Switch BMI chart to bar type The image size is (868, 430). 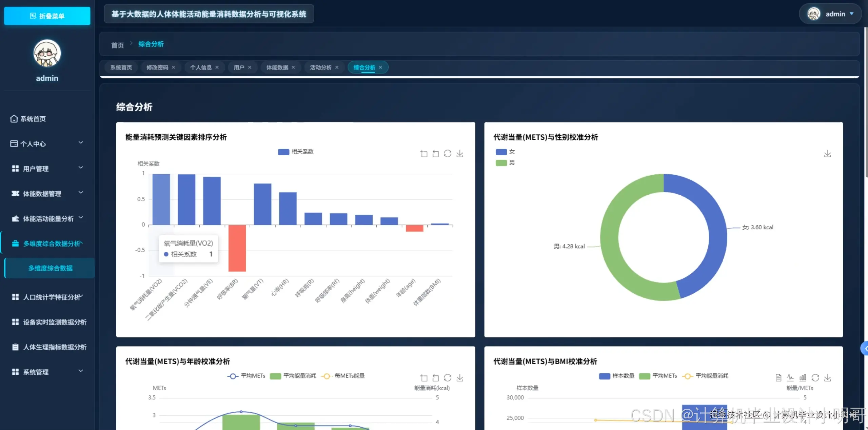click(x=803, y=377)
